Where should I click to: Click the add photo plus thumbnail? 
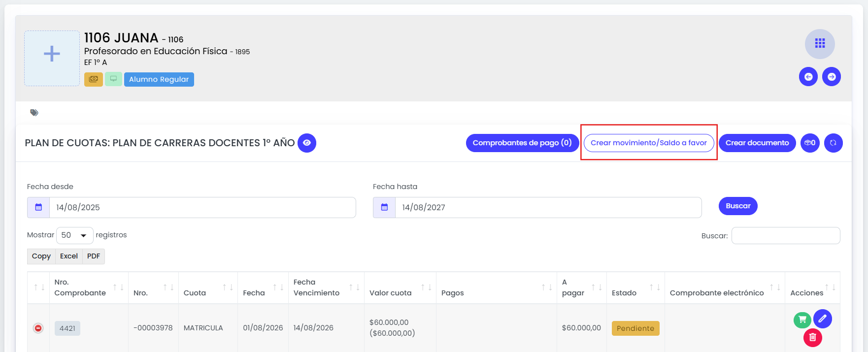click(52, 58)
